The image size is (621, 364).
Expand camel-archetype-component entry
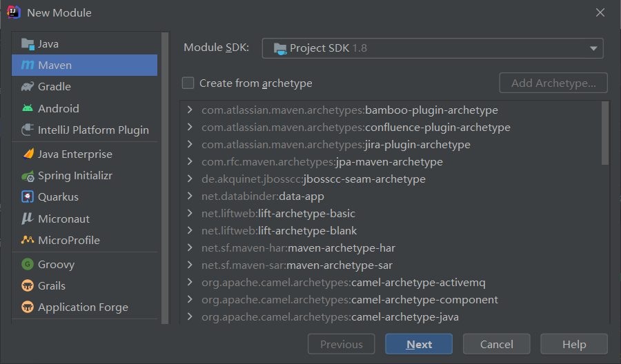pyautogui.click(x=190, y=299)
